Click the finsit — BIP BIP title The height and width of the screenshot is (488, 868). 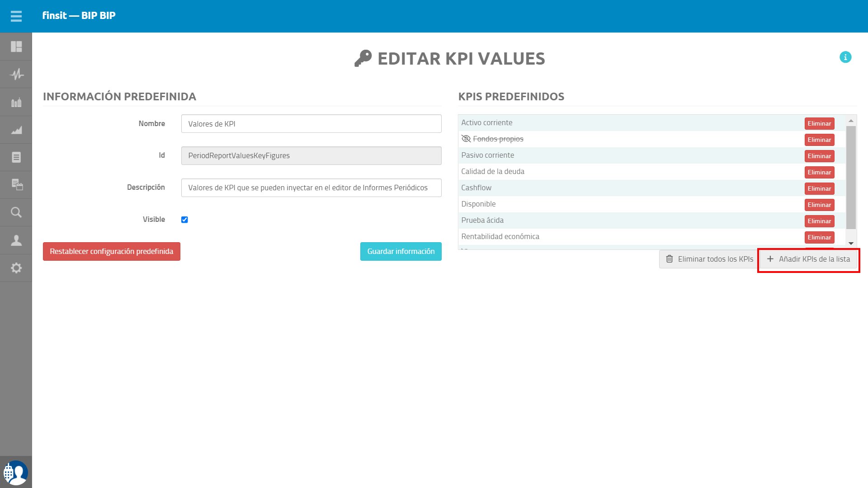79,15
